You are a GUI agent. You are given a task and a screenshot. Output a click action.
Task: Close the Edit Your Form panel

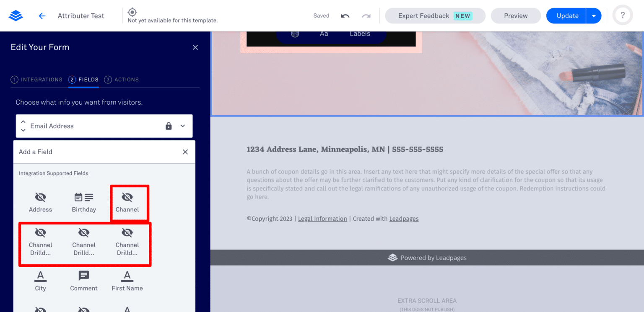click(x=195, y=47)
